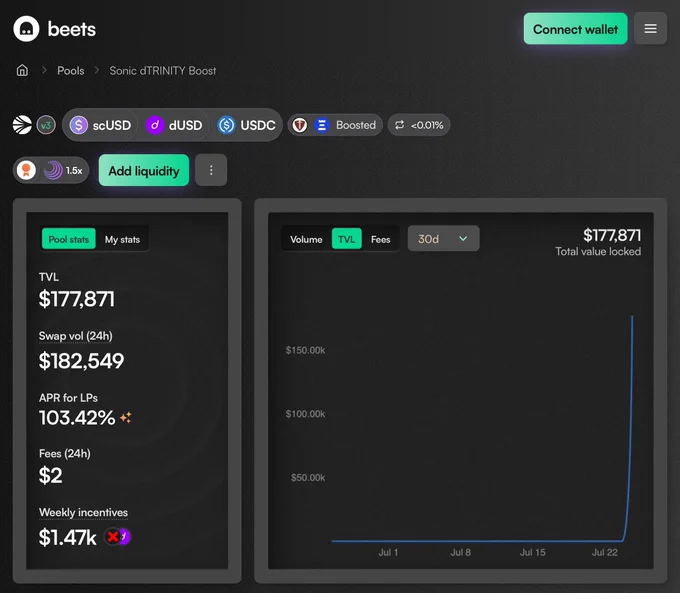The width and height of the screenshot is (680, 593).
Task: Switch to My stats tab
Action: [122, 239]
